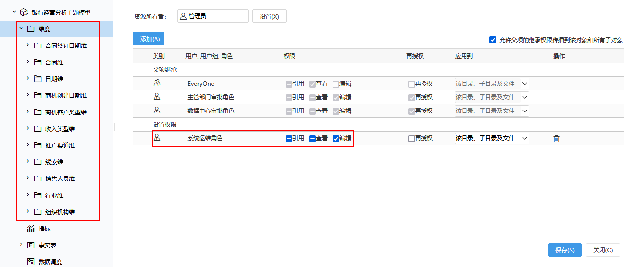Click the F icon beside 事实表
Image resolution: width=644 pixels, height=267 pixels.
pyautogui.click(x=30, y=245)
